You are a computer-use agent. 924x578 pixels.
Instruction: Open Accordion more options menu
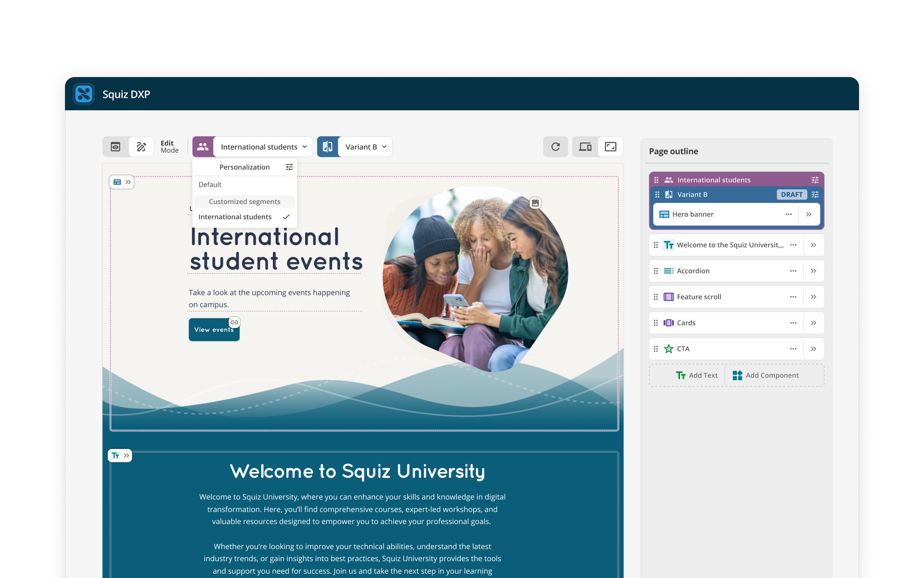793,271
